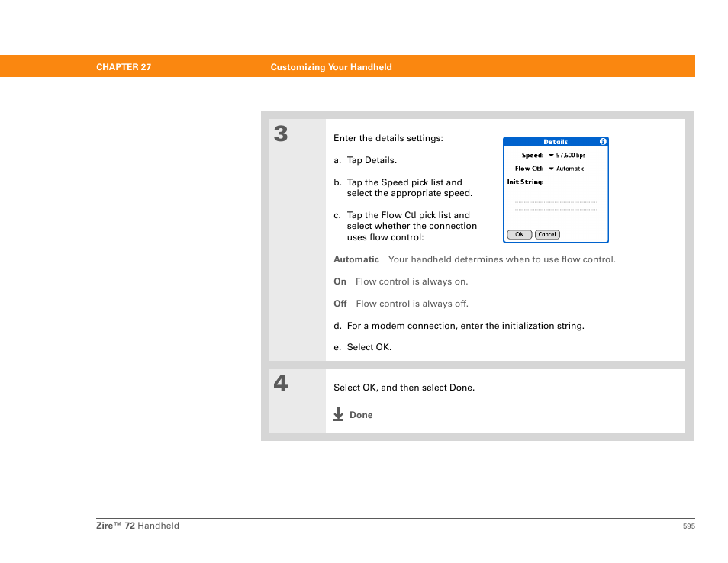This screenshot has width=728, height=563.
Task: Click 'Select OK, and then select Done.'
Action: tap(404, 388)
